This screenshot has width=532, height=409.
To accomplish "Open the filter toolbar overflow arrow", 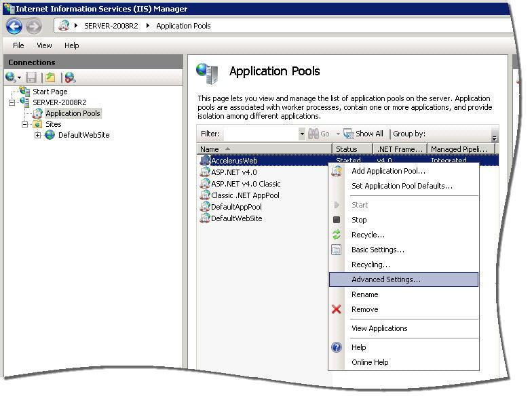I will pos(494,138).
